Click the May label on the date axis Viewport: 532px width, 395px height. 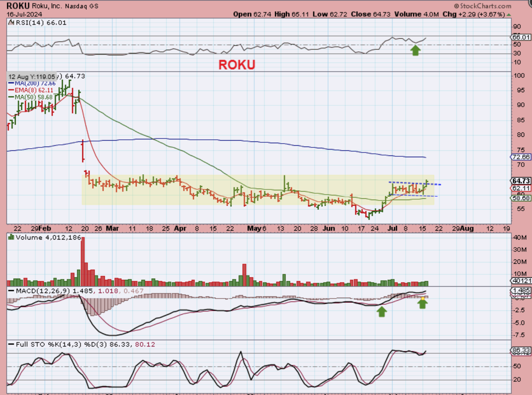(x=254, y=228)
